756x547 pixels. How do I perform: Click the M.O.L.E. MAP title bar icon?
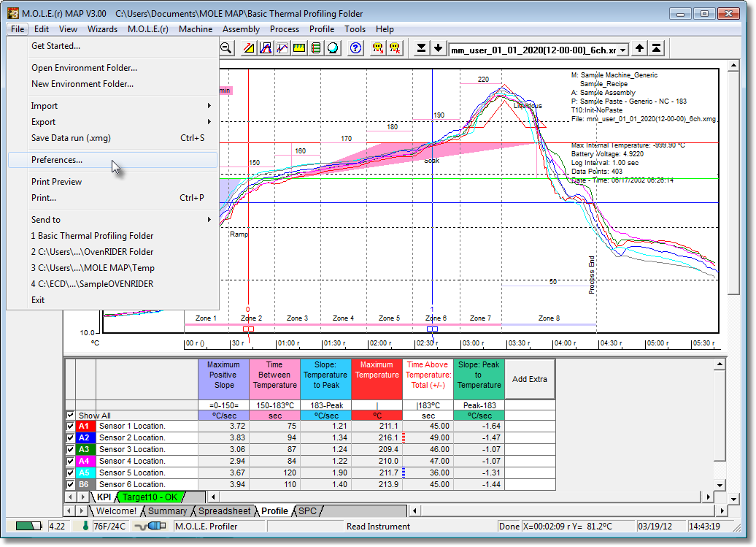tap(13, 13)
